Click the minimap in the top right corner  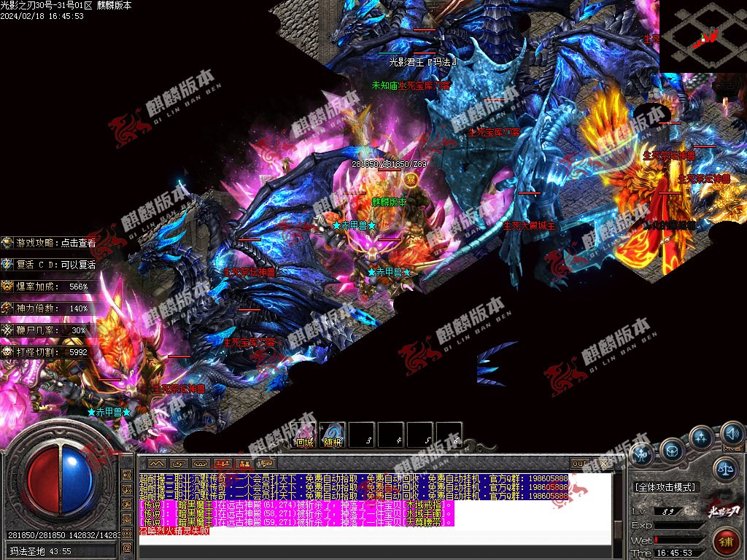(x=703, y=36)
